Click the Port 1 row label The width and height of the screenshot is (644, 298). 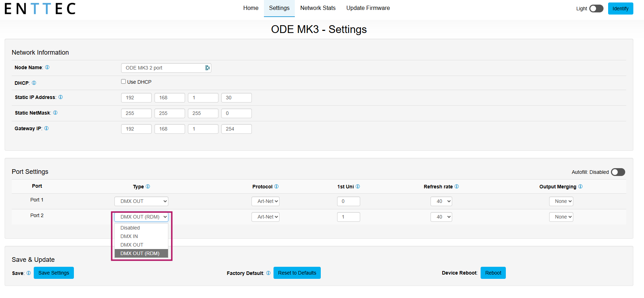click(37, 200)
